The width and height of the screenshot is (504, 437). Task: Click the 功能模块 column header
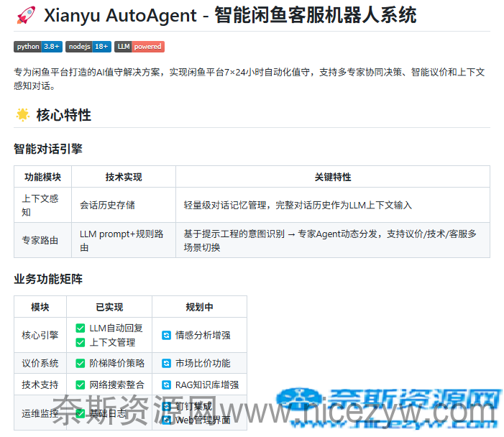(42, 177)
